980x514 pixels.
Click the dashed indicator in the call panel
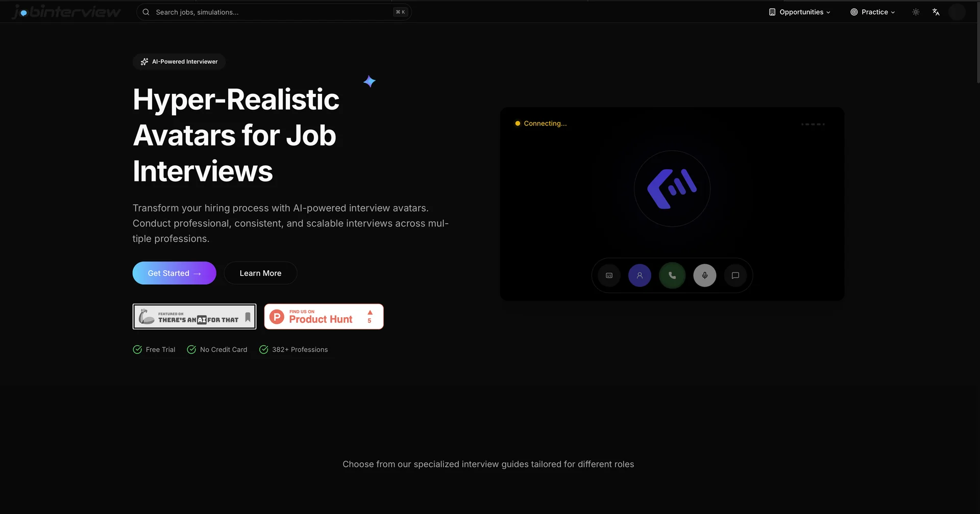(813, 124)
